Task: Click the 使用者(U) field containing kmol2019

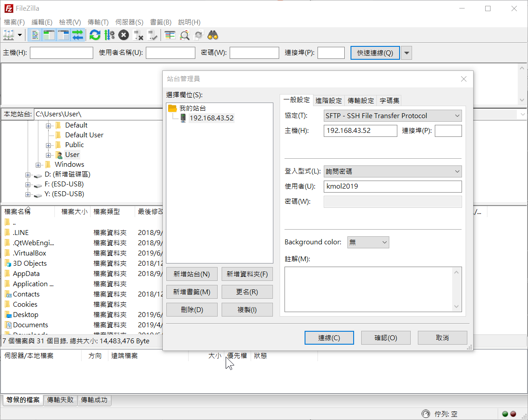Action: click(392, 186)
